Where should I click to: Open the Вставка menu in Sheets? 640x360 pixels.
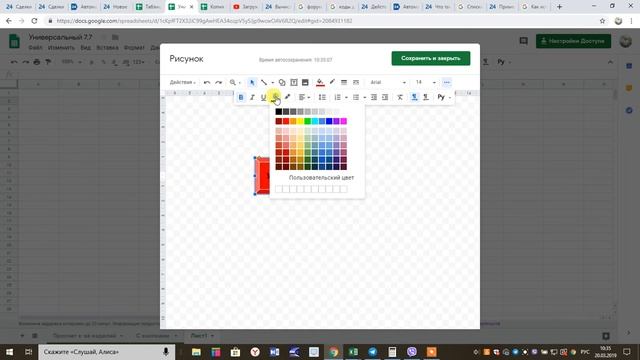107,48
